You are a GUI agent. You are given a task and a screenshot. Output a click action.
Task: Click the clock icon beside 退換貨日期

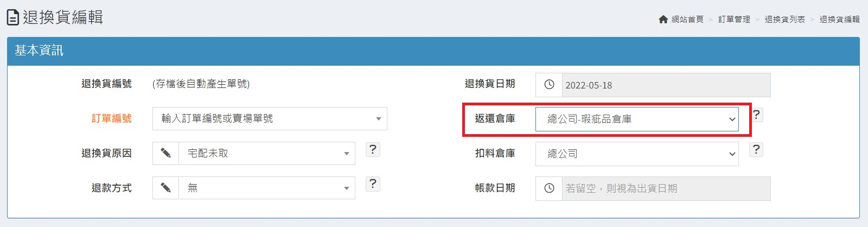(x=549, y=85)
